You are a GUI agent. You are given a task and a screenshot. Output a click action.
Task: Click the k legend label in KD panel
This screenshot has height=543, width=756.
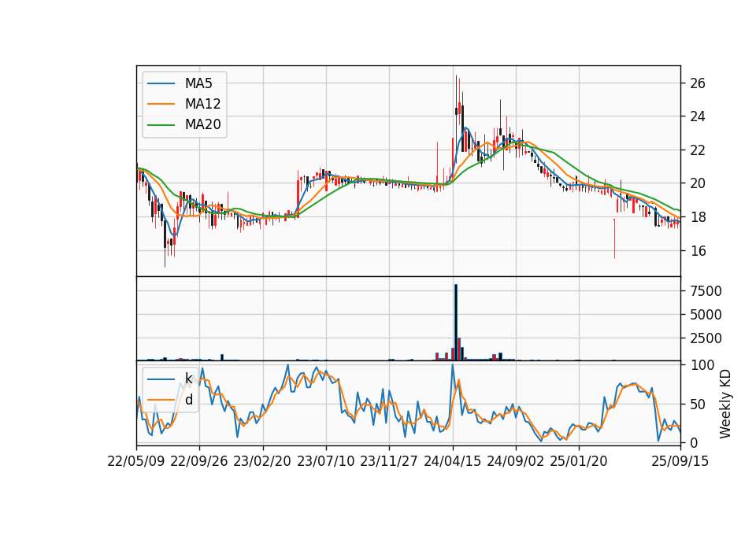[188, 379]
